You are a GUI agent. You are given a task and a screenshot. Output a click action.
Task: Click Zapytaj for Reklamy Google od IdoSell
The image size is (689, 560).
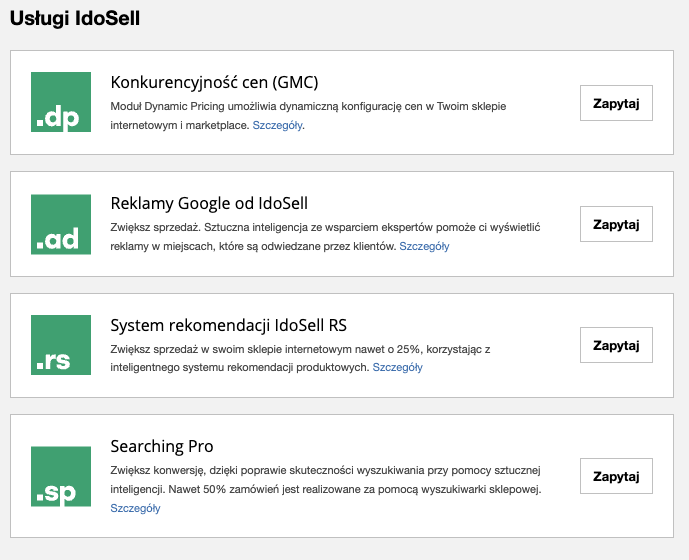tap(616, 224)
